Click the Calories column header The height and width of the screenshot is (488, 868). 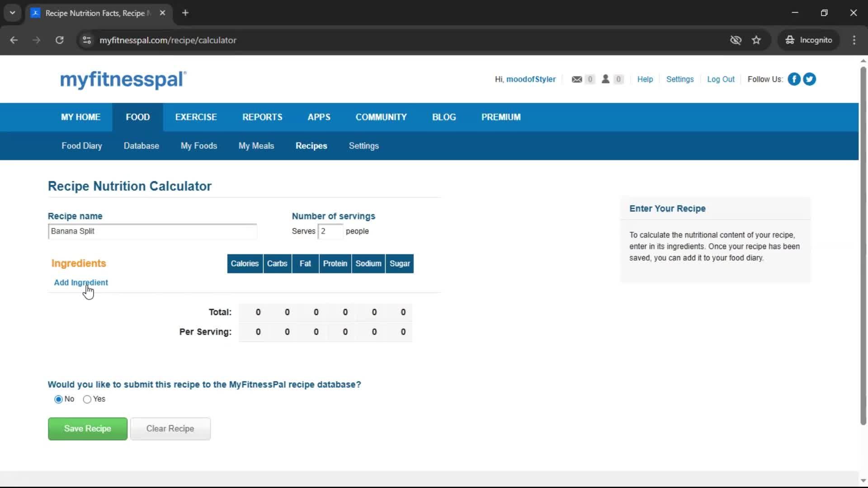245,264
